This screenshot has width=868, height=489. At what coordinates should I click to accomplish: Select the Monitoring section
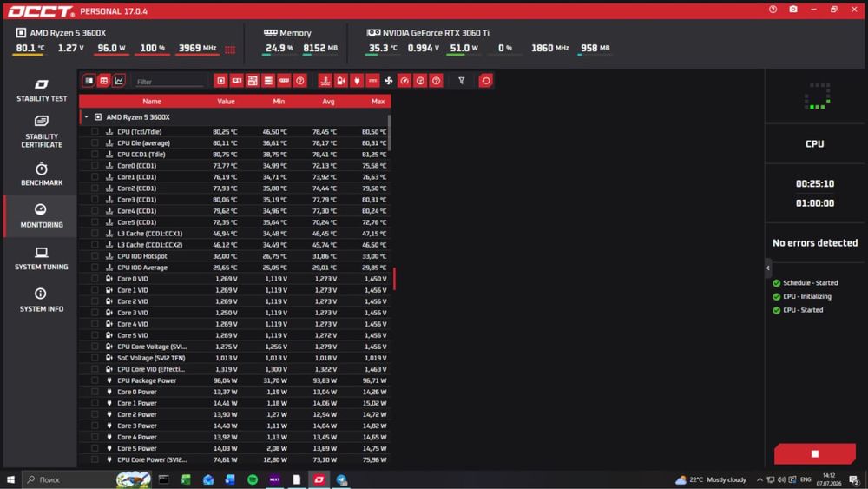42,216
